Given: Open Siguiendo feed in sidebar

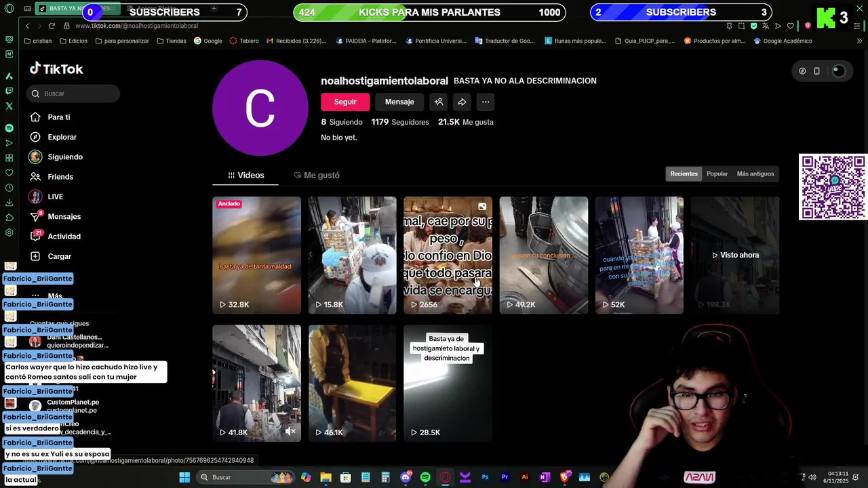Looking at the screenshot, I should click(56, 157).
